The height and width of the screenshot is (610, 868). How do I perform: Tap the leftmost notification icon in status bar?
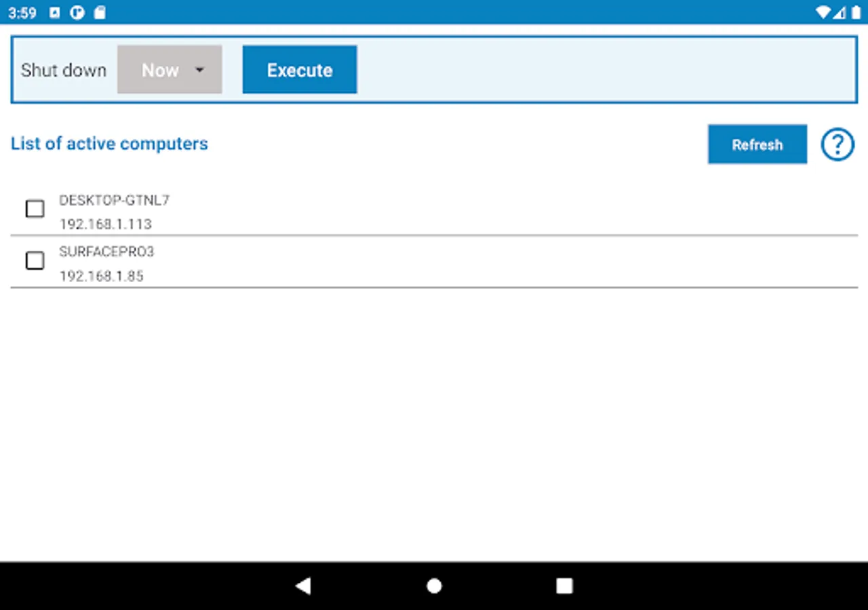[54, 12]
